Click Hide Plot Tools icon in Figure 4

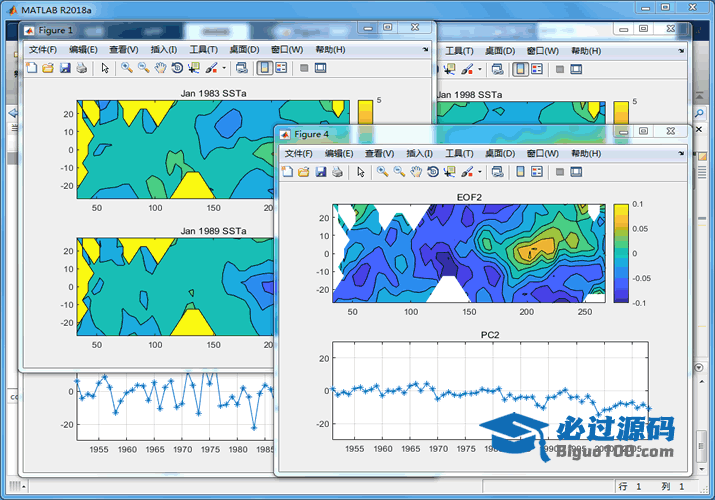(560, 172)
